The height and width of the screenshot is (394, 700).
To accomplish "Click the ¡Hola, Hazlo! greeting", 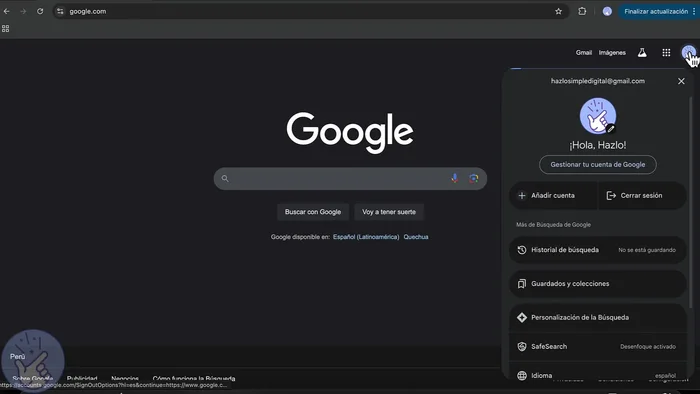I will pos(598,145).
